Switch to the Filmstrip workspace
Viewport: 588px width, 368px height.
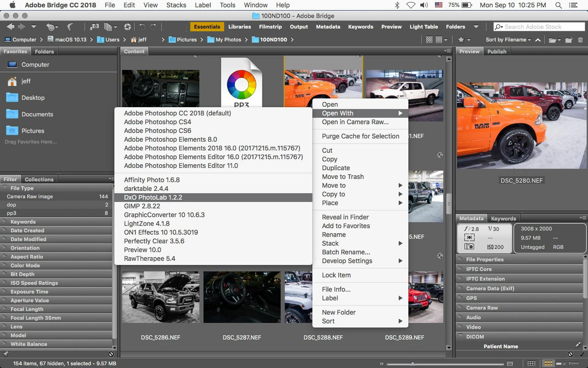[270, 27]
